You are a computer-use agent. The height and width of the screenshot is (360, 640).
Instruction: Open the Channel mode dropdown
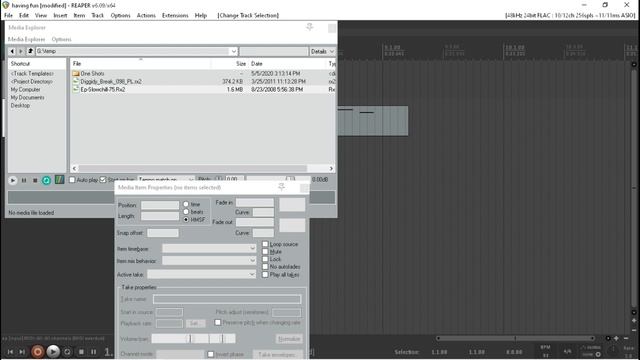[180, 354]
